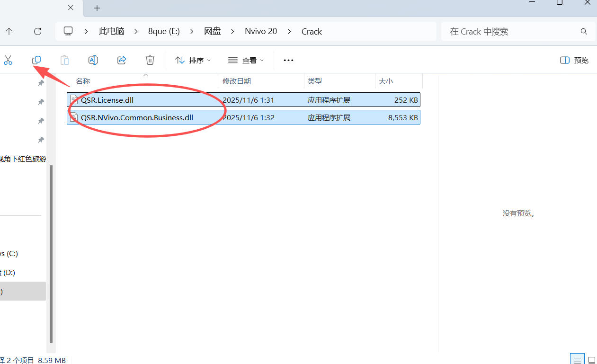Viewport: 597px width, 364px height.
Task: Click the Delete trash can icon
Action: (150, 60)
